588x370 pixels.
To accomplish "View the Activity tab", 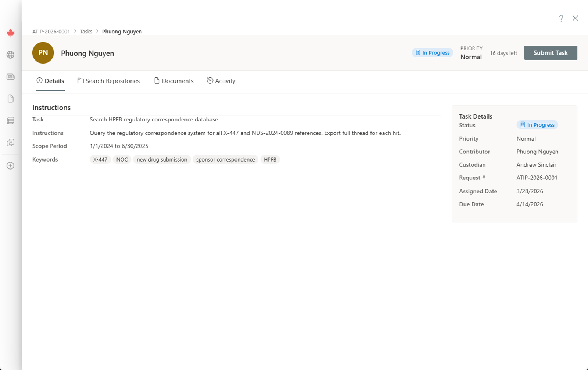I will pos(221,81).
